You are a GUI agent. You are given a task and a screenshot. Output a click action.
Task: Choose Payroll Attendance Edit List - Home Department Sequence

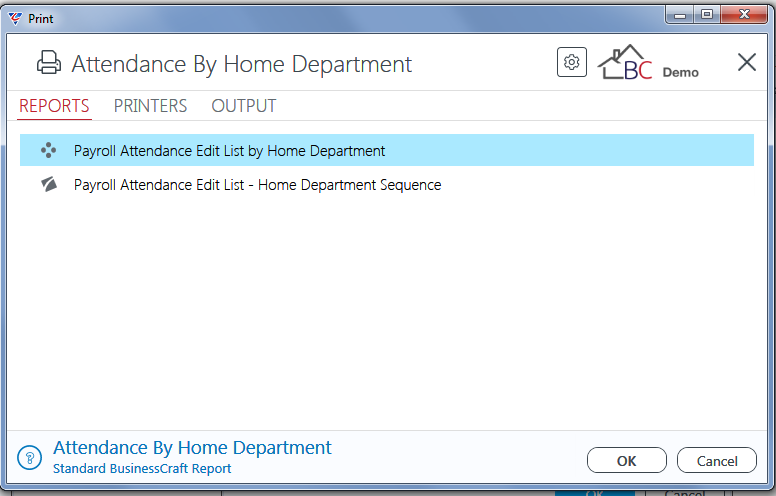tap(387, 185)
